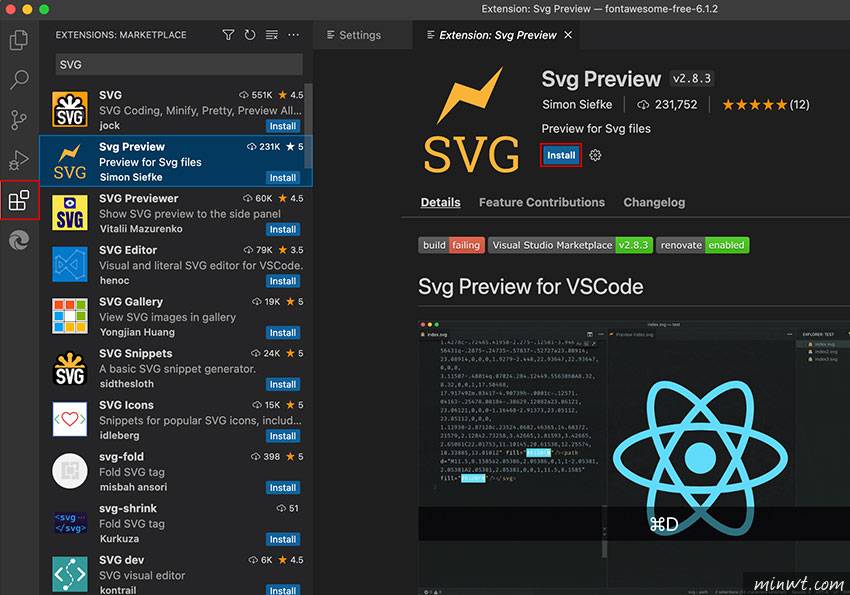Open the Feature Contributions tab
The width and height of the screenshot is (850, 595).
click(541, 202)
